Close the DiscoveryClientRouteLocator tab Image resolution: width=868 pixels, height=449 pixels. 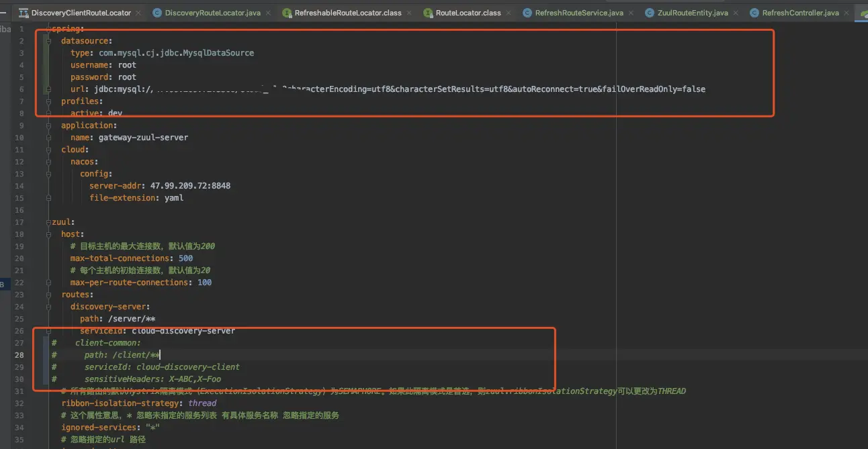(138, 13)
